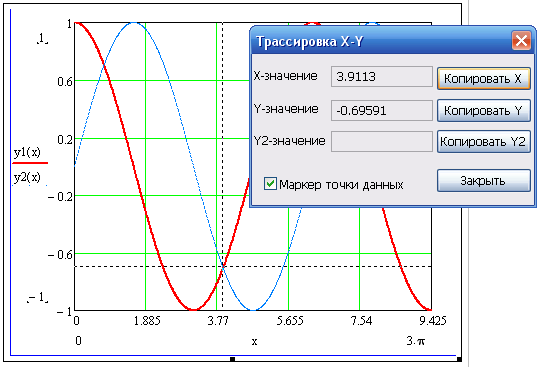The height and width of the screenshot is (367, 541).
Task: Close the Трассировка X-Y dialog with the red X
Action: [521, 41]
